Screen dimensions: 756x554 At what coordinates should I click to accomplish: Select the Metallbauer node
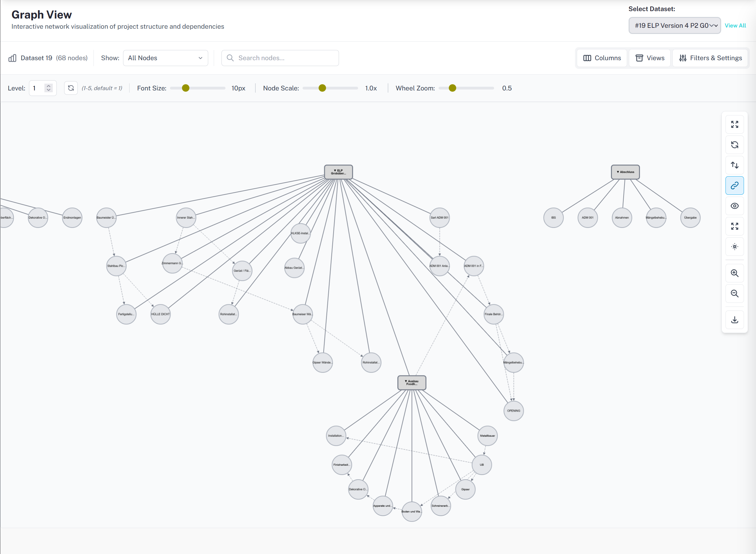point(488,436)
